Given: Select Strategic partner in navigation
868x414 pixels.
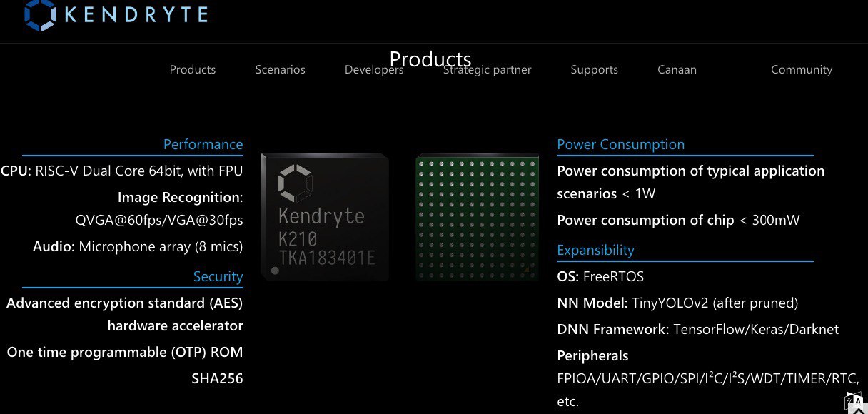Looking at the screenshot, I should [x=487, y=69].
